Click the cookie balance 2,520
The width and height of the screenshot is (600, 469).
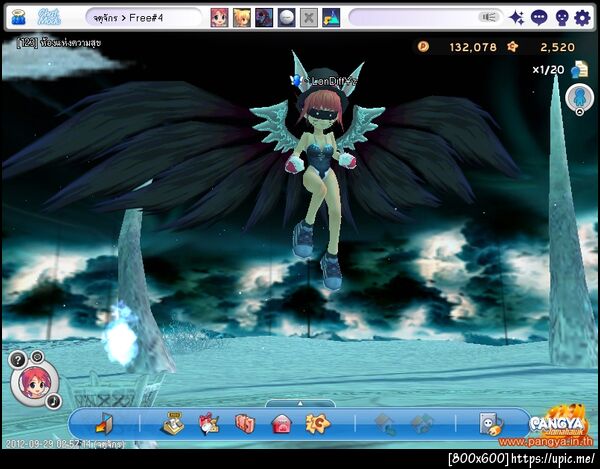(x=558, y=47)
